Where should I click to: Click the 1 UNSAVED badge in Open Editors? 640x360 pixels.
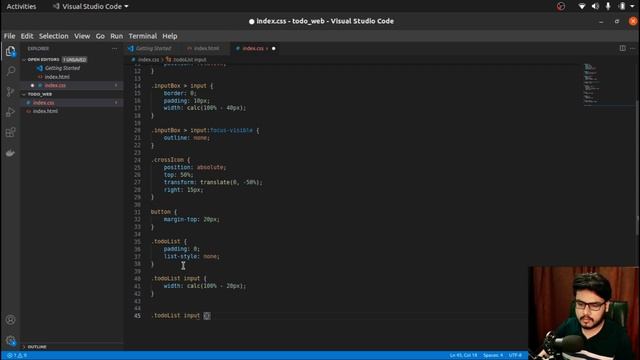click(75, 60)
